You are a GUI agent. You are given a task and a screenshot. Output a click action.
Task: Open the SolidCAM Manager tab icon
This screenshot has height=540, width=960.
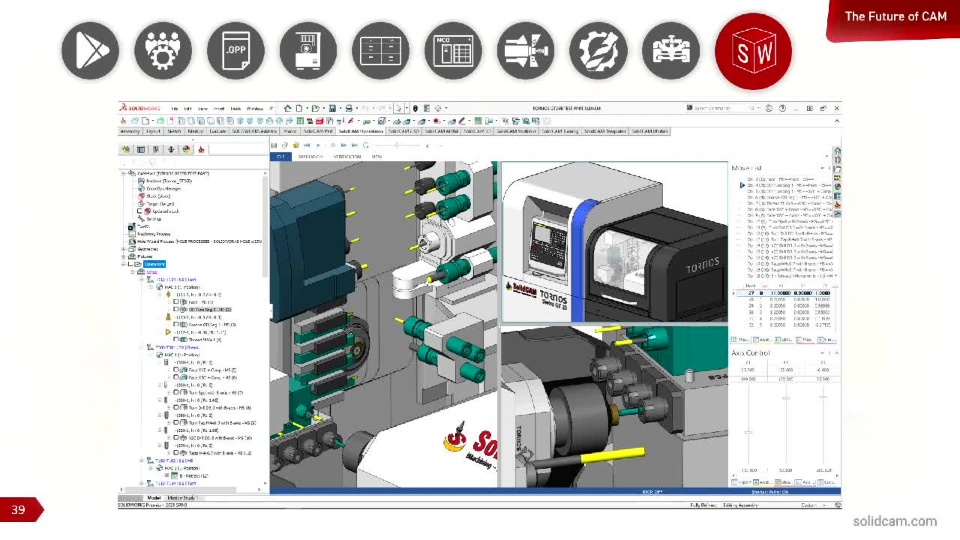201,149
